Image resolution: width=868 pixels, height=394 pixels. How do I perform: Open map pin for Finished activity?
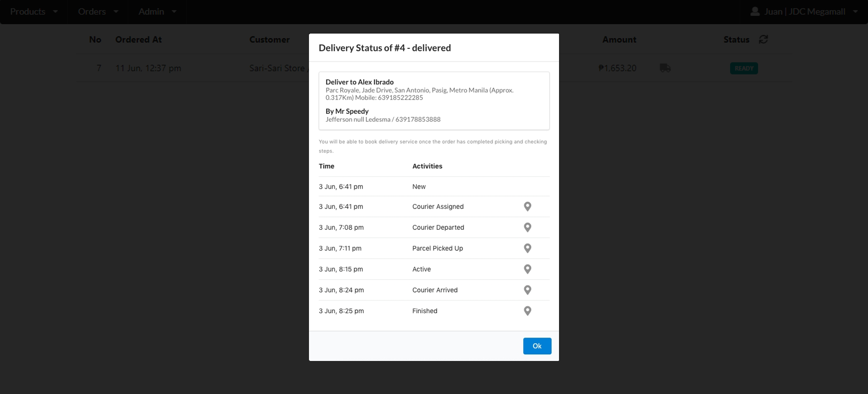pyautogui.click(x=528, y=311)
